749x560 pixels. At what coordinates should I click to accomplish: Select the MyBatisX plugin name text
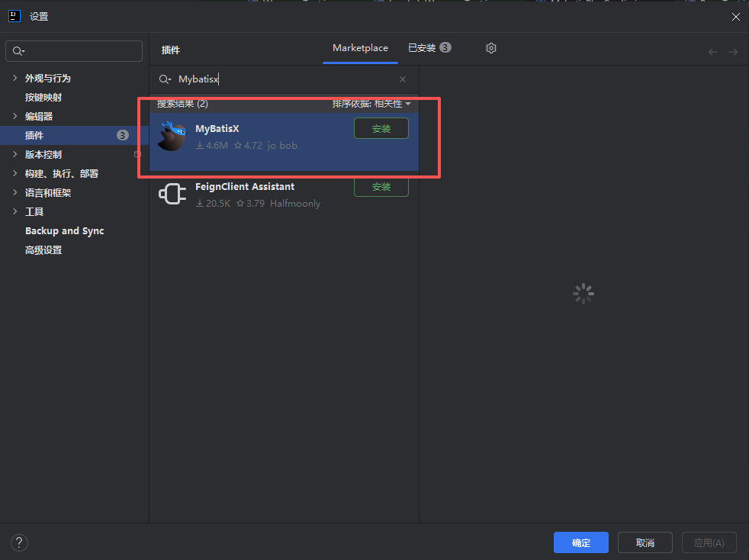[217, 128]
